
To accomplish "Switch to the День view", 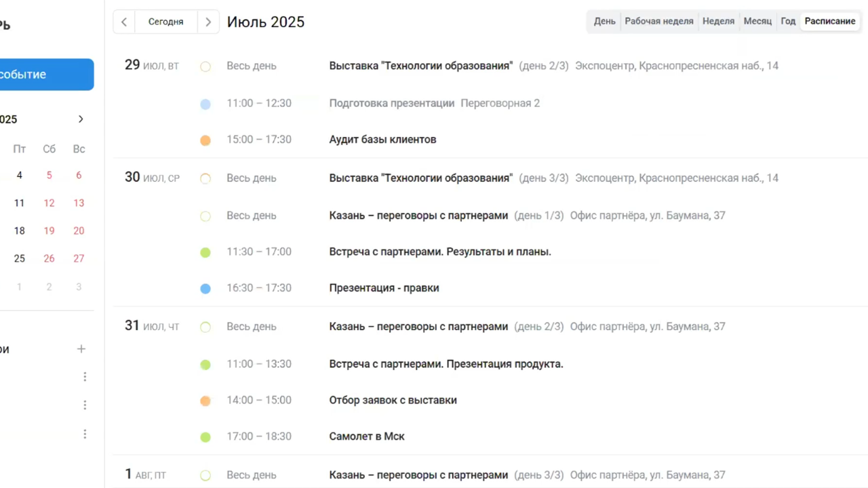I will 604,21.
